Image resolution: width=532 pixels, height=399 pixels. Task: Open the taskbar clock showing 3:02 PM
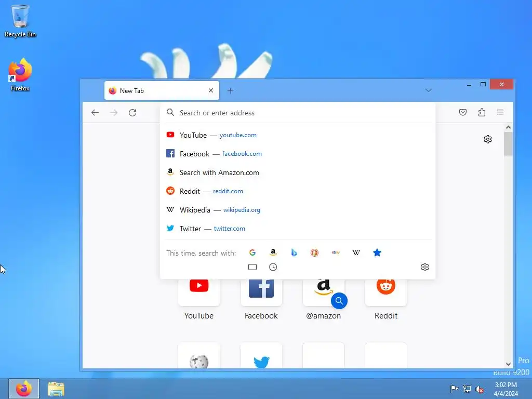(506, 389)
